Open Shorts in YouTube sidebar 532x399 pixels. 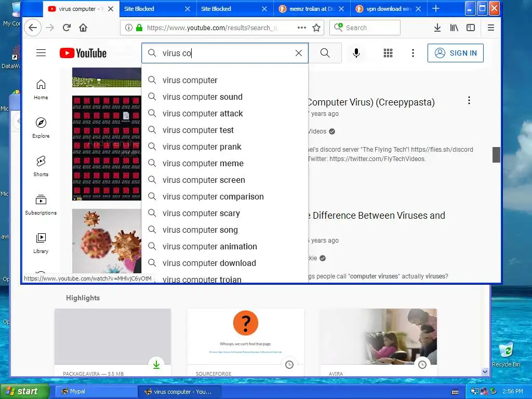pyautogui.click(x=41, y=166)
